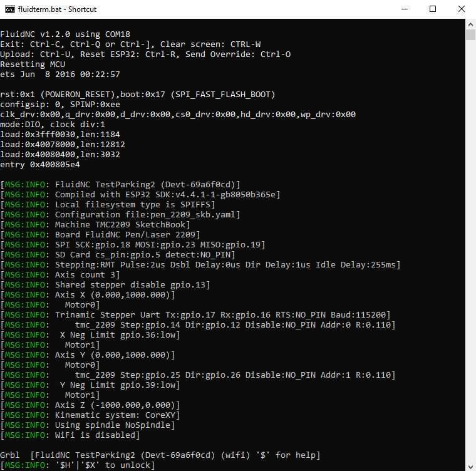Click the vertical scrollbar thumb
Viewport: 476px width, 471px height.
[x=470, y=35]
